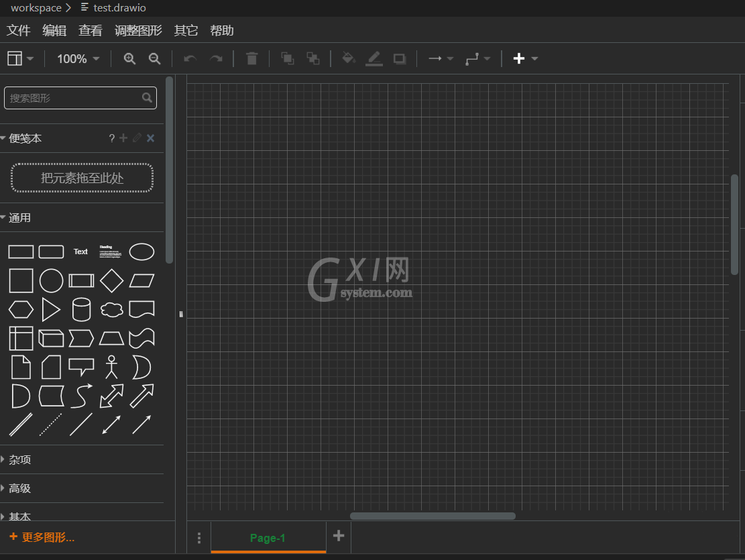Select the rounded rectangle shape

click(x=52, y=252)
